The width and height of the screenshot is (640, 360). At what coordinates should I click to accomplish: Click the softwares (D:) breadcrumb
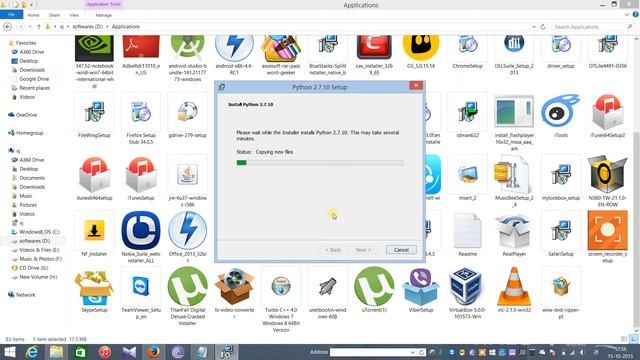[88, 27]
